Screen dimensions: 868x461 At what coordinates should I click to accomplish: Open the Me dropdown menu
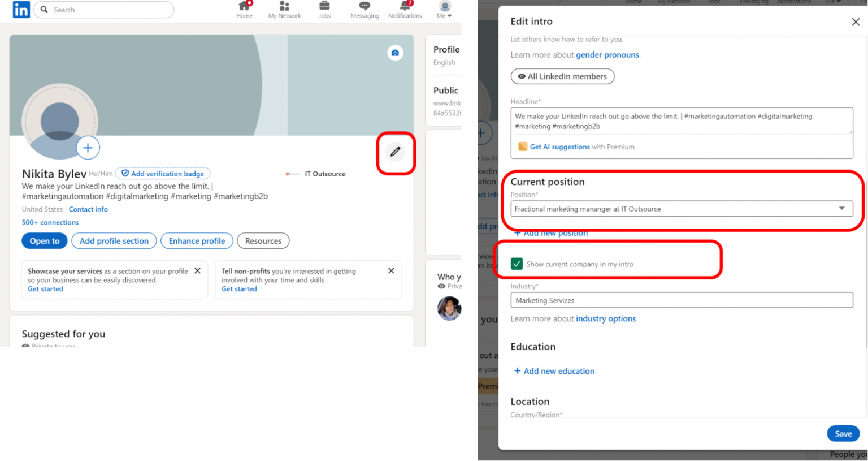pos(444,10)
